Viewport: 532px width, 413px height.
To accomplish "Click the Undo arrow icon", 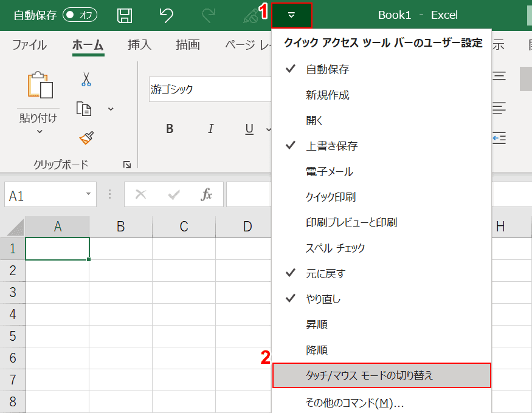I will (166, 15).
